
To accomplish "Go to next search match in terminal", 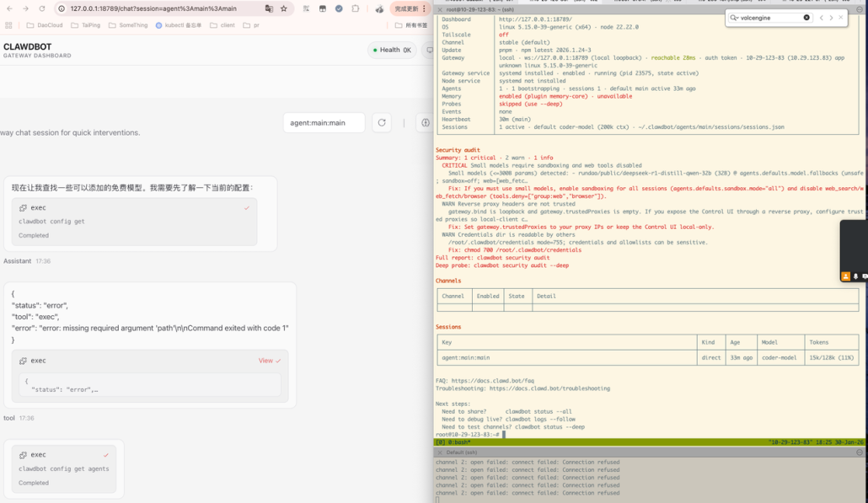I will coord(831,18).
